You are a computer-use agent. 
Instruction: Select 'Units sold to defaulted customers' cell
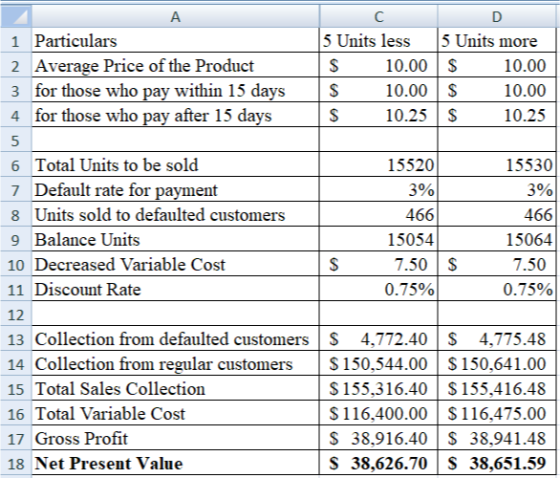coord(175,214)
